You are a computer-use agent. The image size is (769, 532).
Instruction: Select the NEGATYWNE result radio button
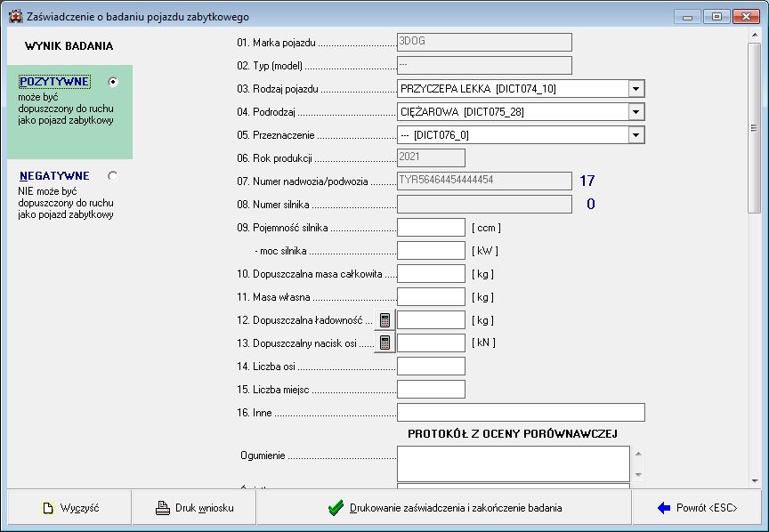pos(112,176)
